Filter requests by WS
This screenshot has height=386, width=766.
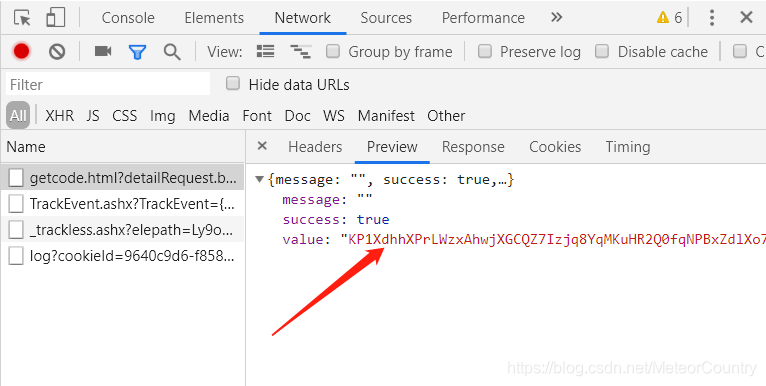click(x=334, y=116)
